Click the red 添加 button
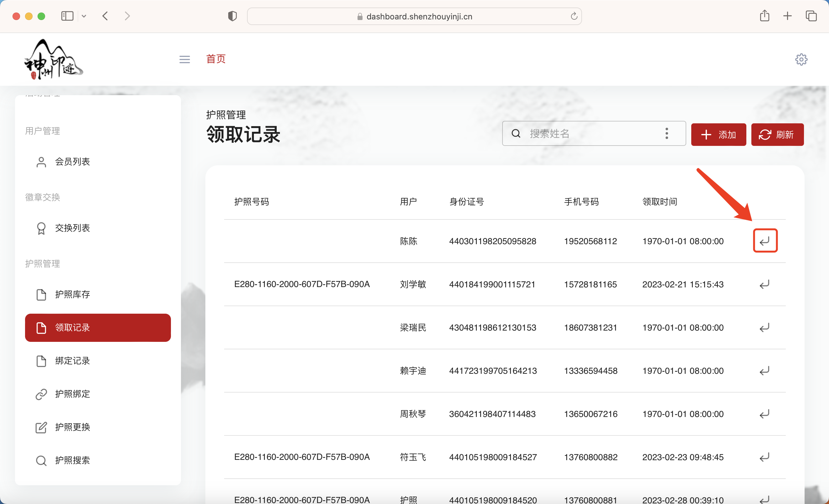 [x=718, y=135]
